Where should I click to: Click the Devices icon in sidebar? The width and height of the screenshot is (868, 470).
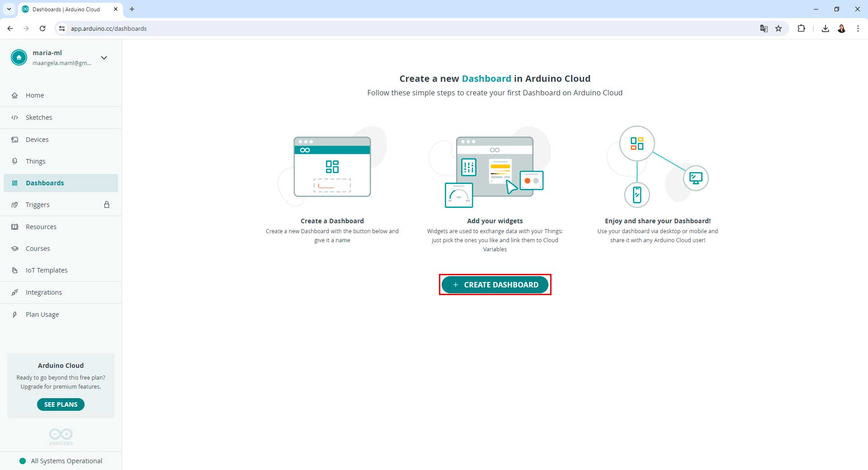15,140
